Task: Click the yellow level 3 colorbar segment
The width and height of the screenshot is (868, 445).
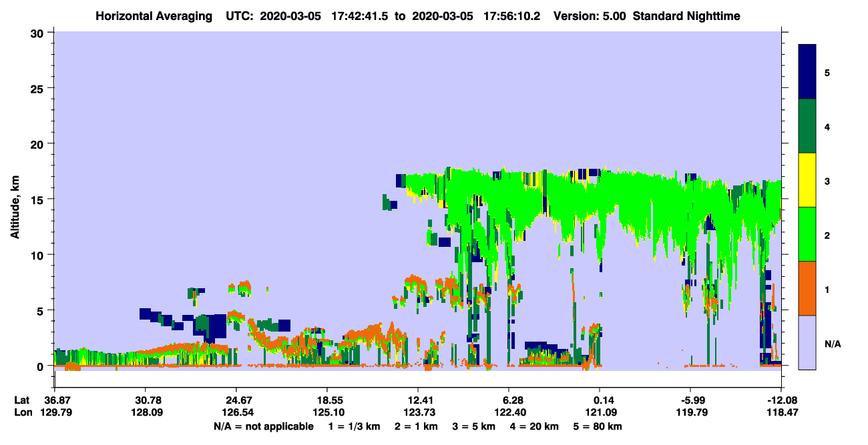Action: coord(807,180)
